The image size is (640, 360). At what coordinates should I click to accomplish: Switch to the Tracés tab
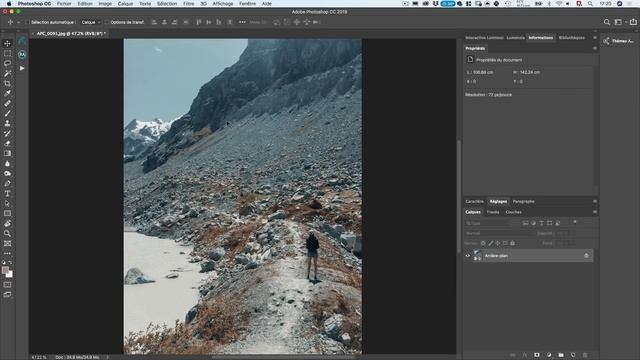coord(493,212)
